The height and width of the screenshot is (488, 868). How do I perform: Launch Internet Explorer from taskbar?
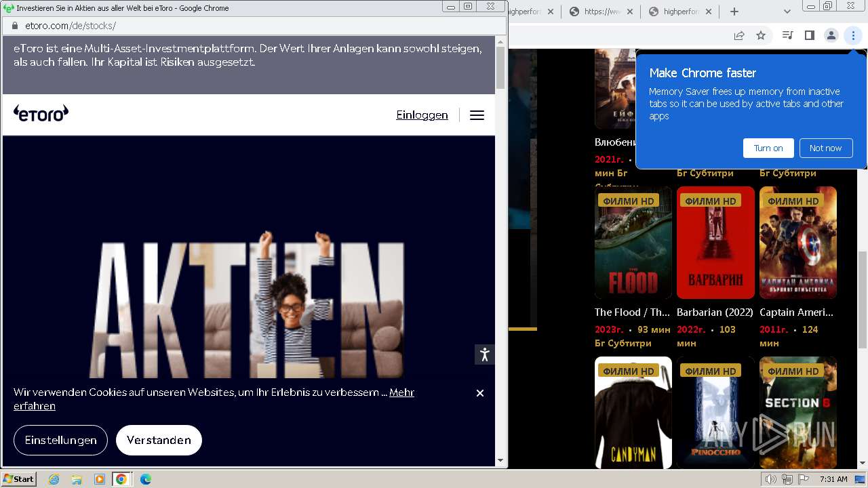[54, 479]
